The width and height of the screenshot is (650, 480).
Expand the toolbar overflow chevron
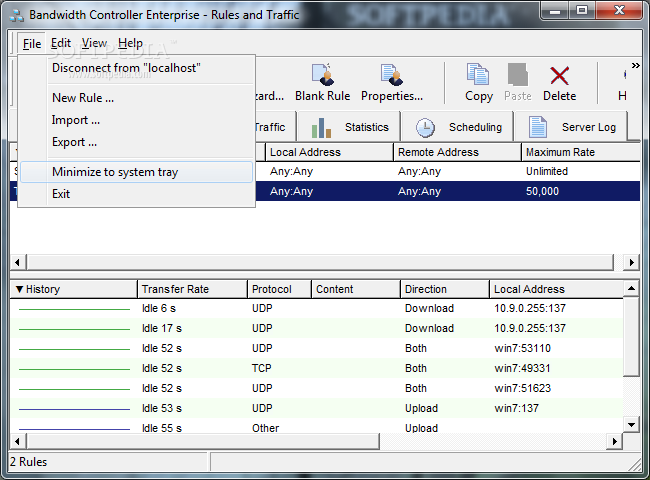point(635,65)
